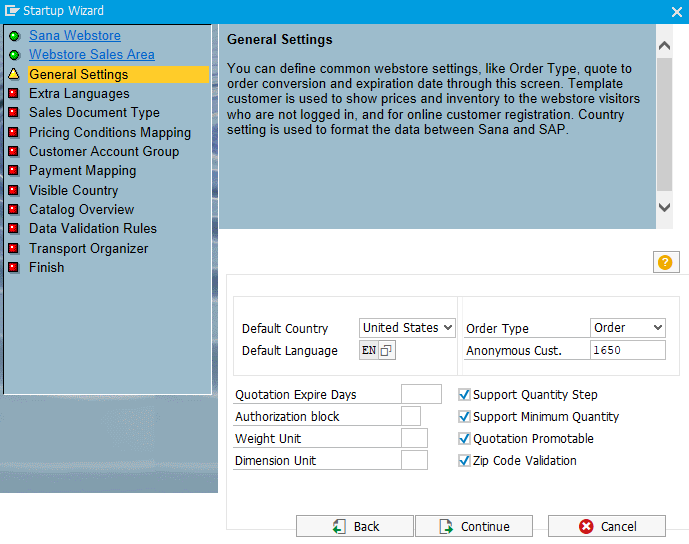Viewport: 689px width, 544px height.
Task: Toggle the Support Quantity Step checkbox
Action: coord(464,395)
